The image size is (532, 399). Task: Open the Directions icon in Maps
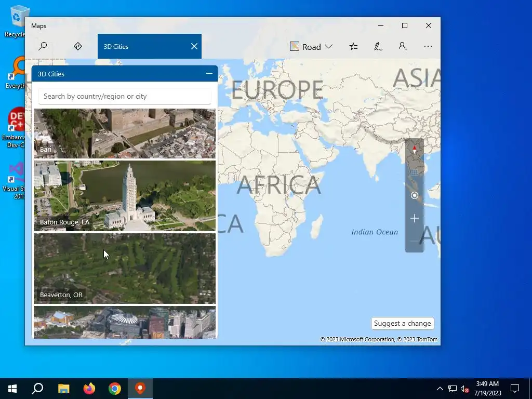(78, 46)
